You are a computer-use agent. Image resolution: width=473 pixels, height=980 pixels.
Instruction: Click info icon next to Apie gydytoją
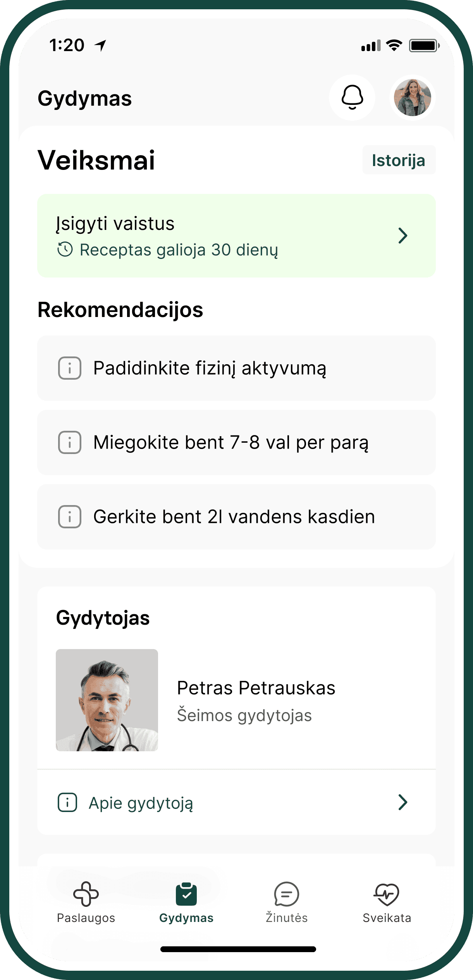pyautogui.click(x=67, y=802)
